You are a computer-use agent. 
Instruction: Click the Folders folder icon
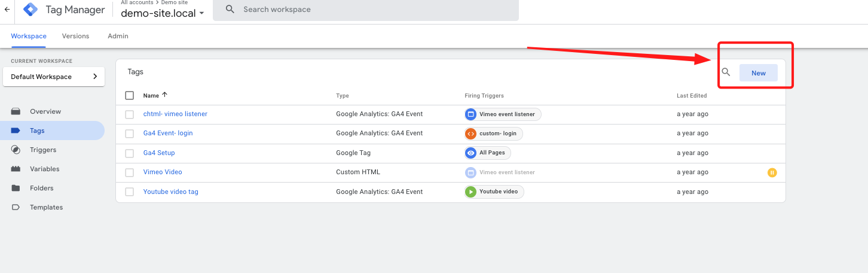(16, 188)
